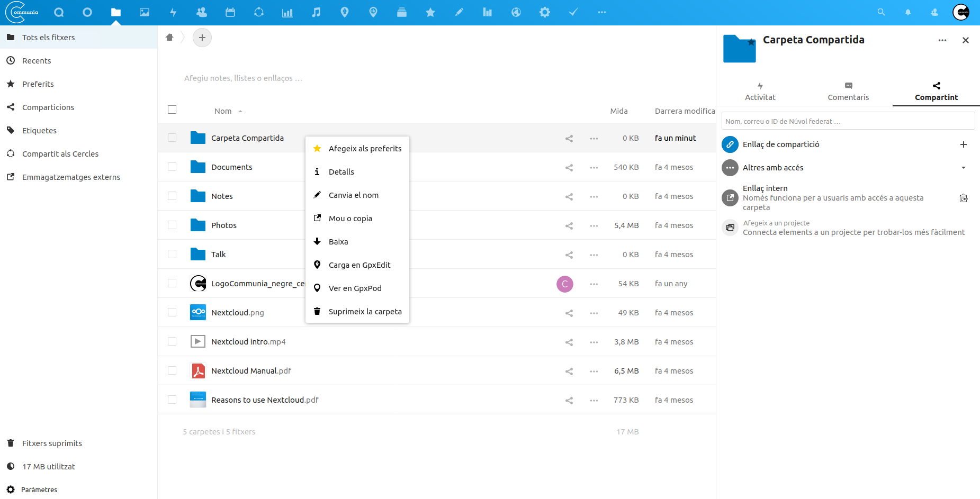The image size is (980, 499).
Task: Open the notifications bell
Action: 908,12
